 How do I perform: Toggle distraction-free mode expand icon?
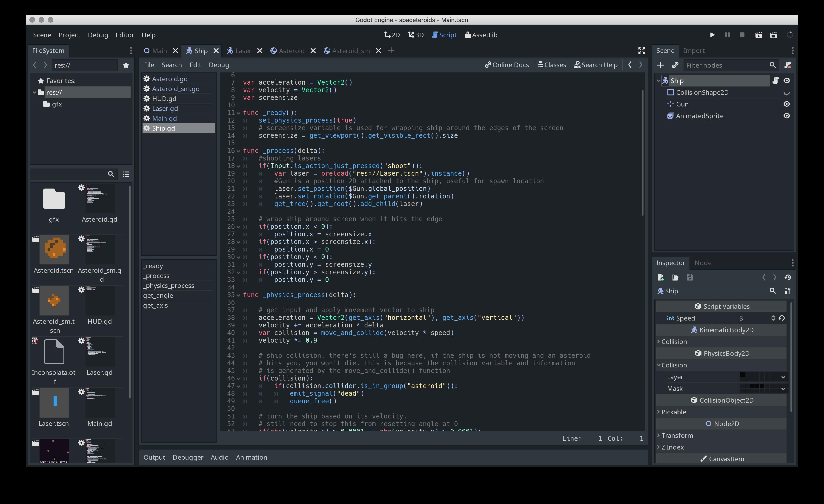[x=641, y=51]
